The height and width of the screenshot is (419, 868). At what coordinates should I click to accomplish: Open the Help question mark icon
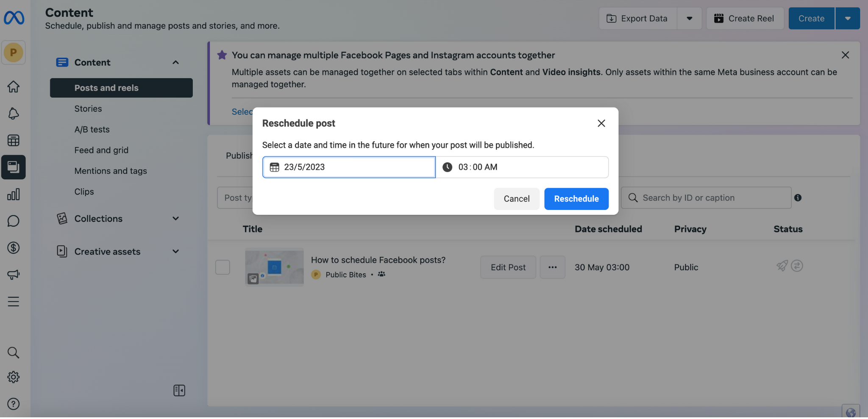(x=13, y=404)
